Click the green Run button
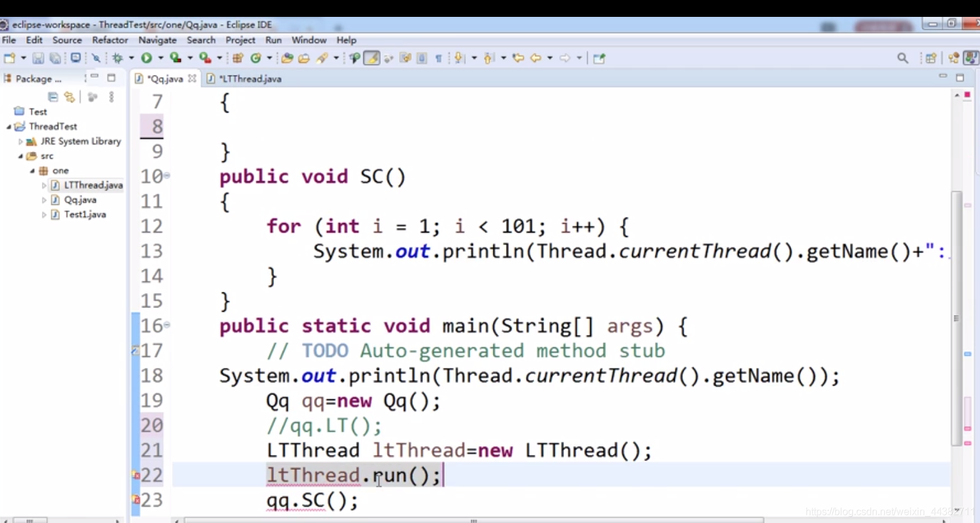Viewport: 980px width, 523px height. pyautogui.click(x=146, y=58)
